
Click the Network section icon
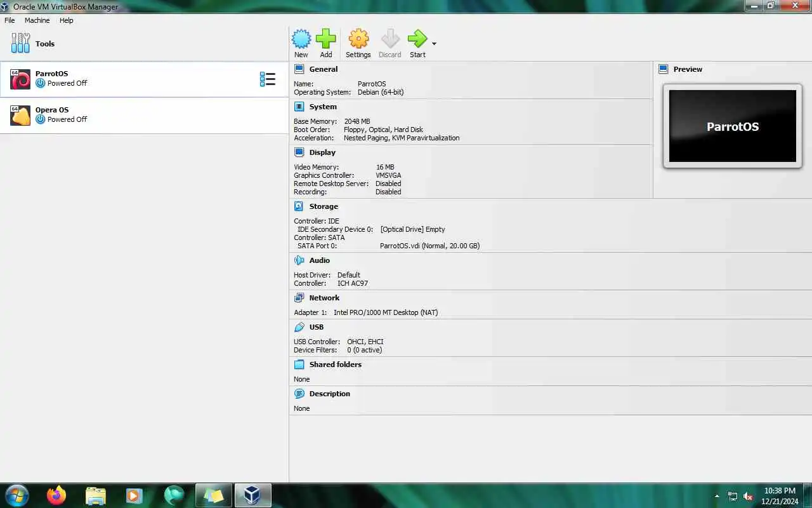299,298
